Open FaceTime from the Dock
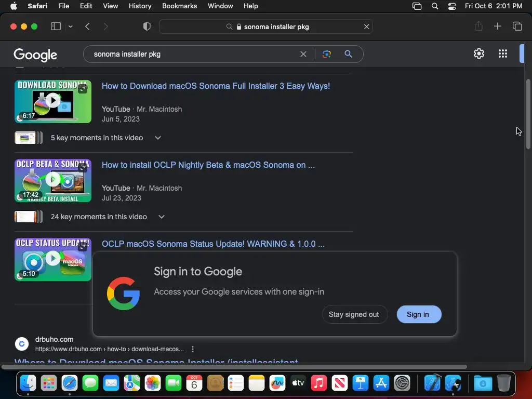532x399 pixels. click(174, 383)
